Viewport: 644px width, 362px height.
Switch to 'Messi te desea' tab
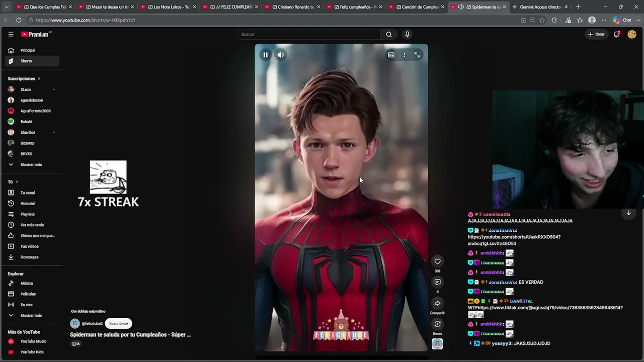107,7
